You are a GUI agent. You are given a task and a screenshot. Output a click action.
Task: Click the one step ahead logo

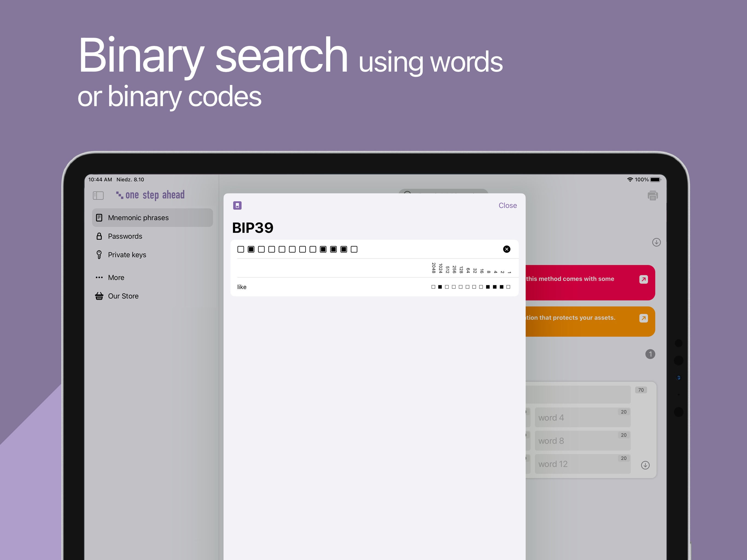[150, 195]
